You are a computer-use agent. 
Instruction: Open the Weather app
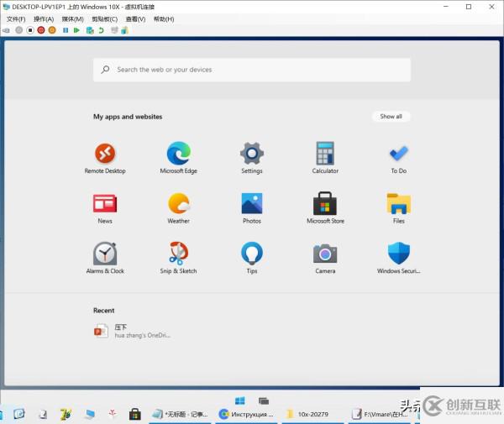[178, 209]
